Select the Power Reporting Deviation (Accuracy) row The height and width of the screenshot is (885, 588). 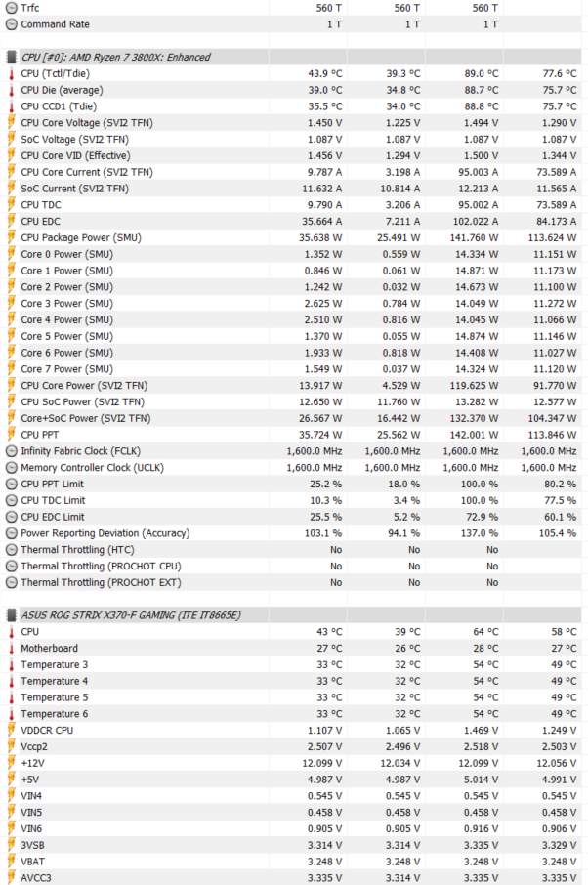[291, 533]
